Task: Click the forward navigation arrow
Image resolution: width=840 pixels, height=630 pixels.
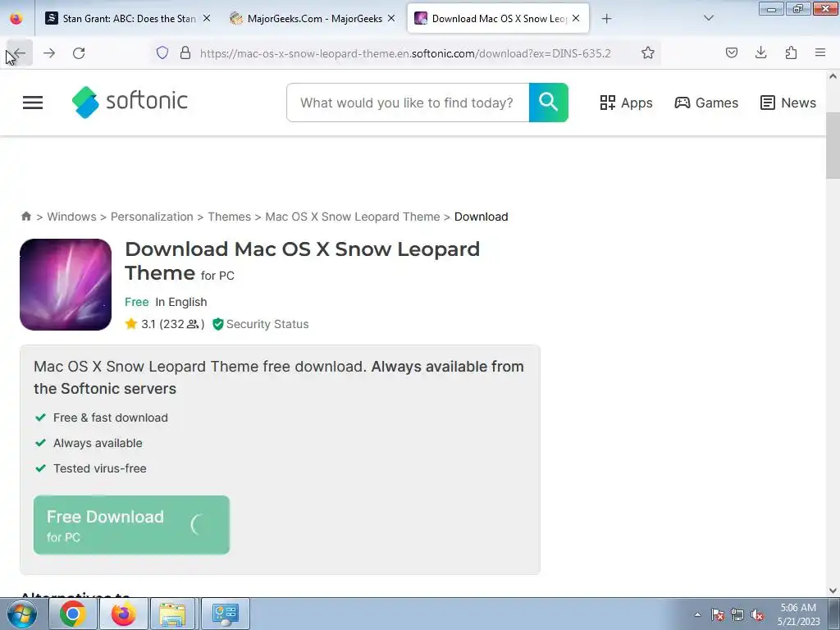Action: coord(49,53)
